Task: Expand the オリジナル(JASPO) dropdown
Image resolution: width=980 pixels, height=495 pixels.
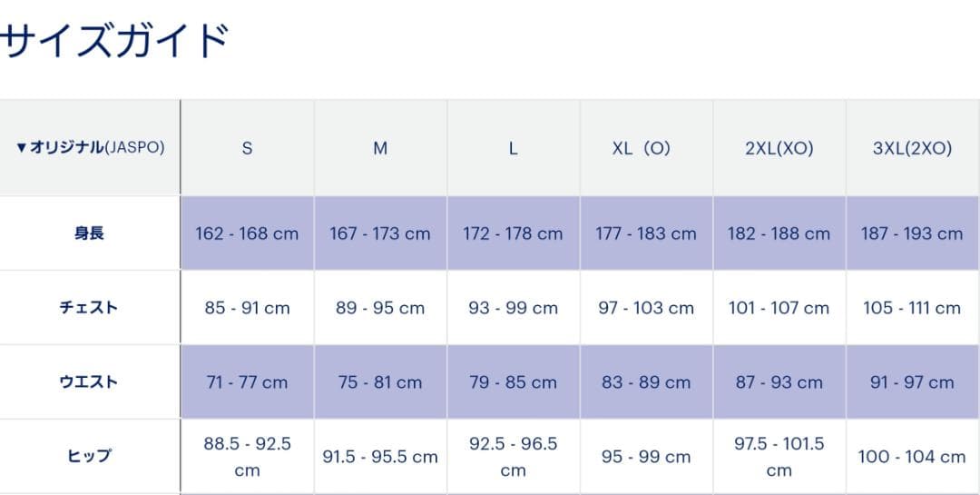Action: point(90,147)
